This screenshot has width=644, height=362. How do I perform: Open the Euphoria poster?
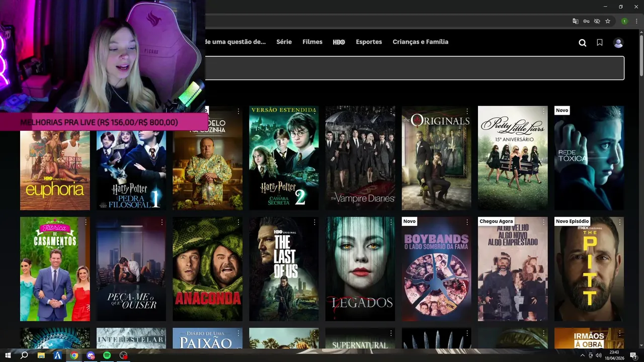(x=55, y=170)
